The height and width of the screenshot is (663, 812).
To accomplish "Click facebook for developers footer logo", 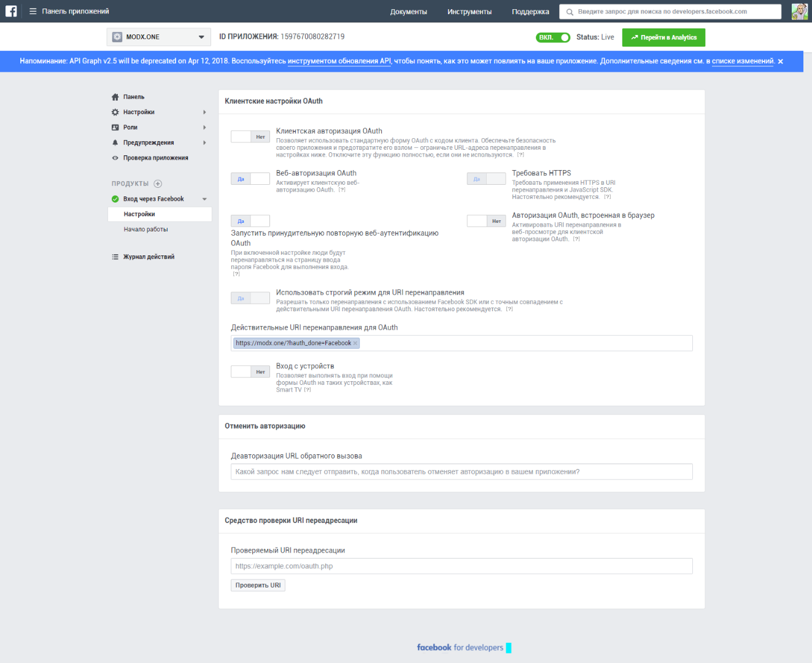I will (x=460, y=648).
